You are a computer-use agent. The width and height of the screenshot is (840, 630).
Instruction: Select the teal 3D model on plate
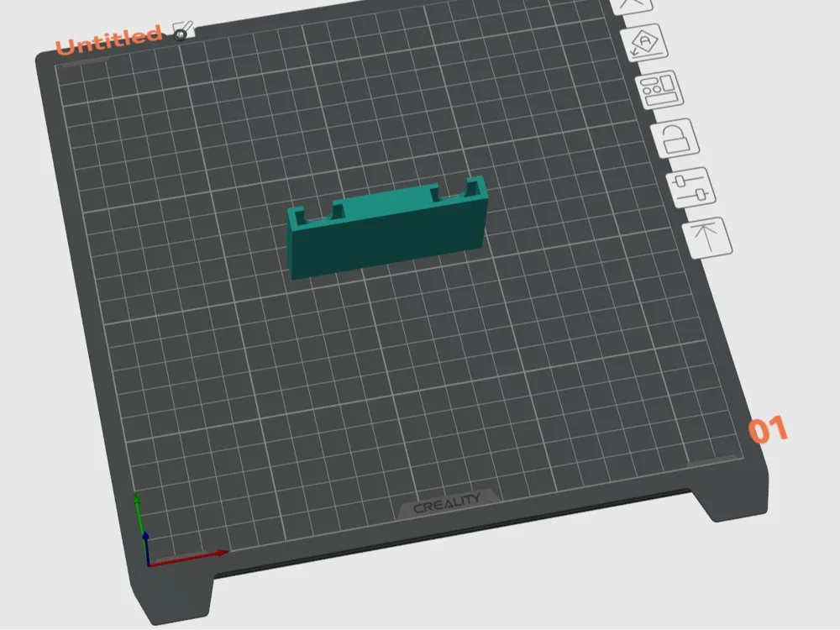[x=386, y=227]
